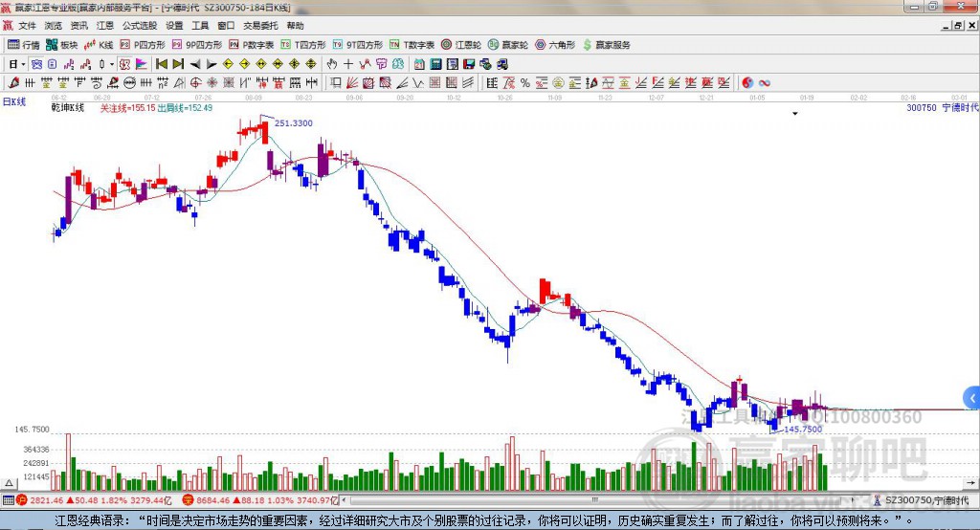The image size is (980, 530).
Task: Open the T数字表 tool
Action: click(x=412, y=45)
